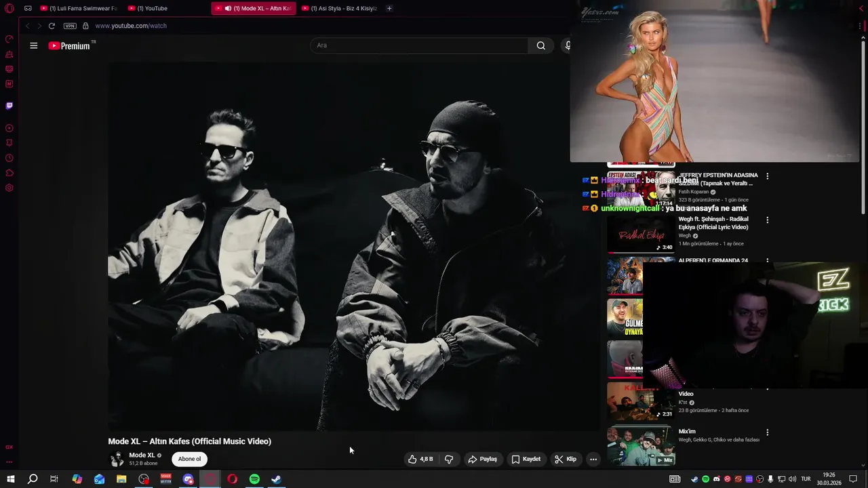Viewport: 868px width, 488px height.
Task: Open Twitch panel in Opera sidebar
Action: click(9, 106)
